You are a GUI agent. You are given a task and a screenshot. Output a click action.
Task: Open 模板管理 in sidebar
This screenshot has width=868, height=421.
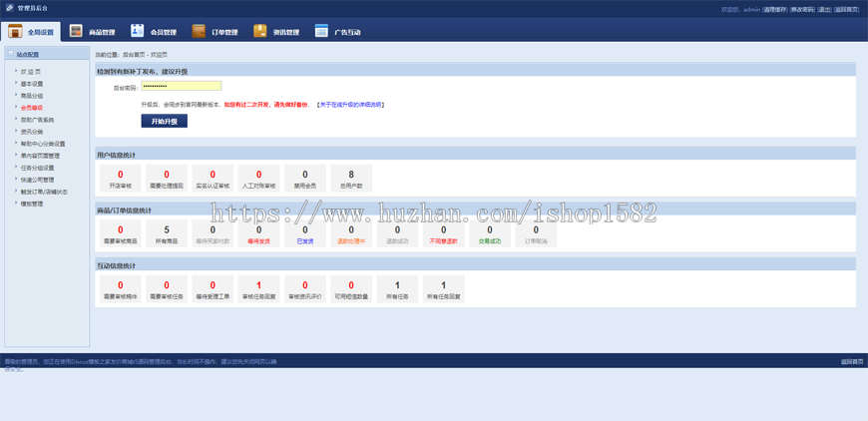32,204
